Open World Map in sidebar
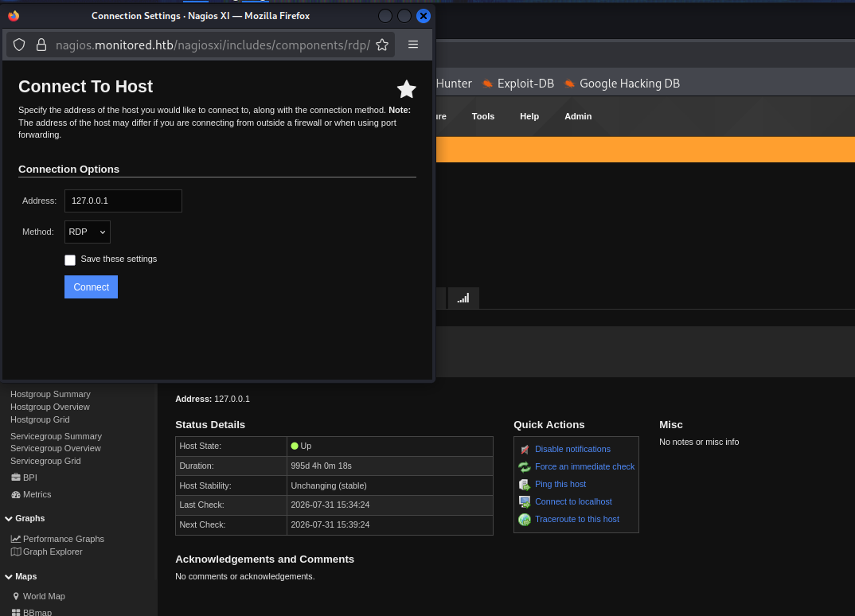Screen dimensions: 855x616 (x=44, y=596)
